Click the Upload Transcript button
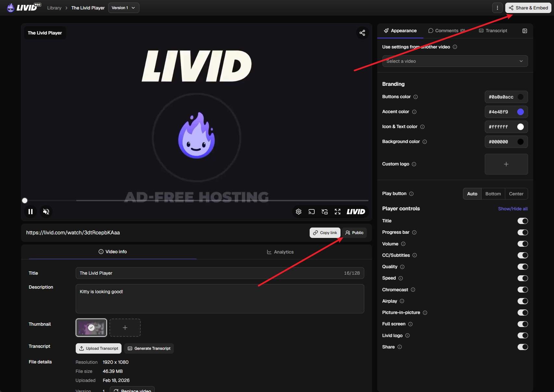Screen dimensions: 554x392 pyautogui.click(x=98, y=348)
